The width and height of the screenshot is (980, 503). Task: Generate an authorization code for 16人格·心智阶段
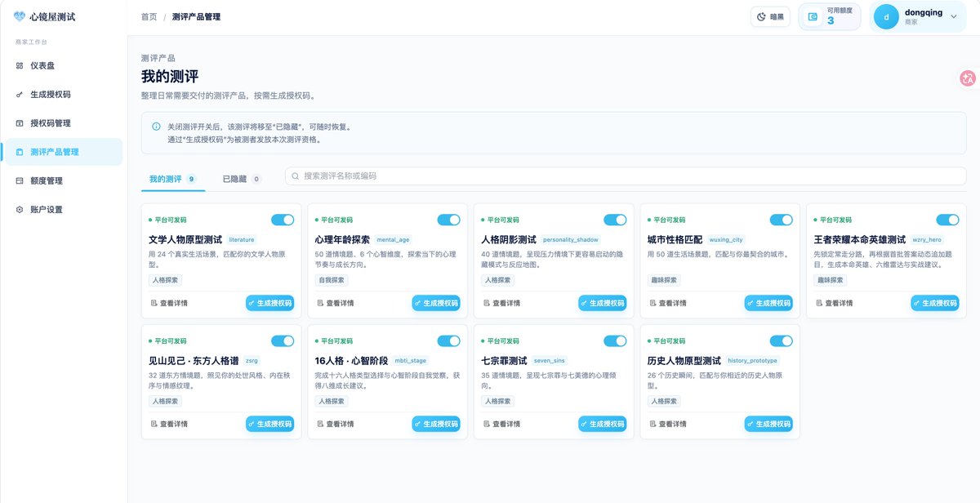pos(436,424)
